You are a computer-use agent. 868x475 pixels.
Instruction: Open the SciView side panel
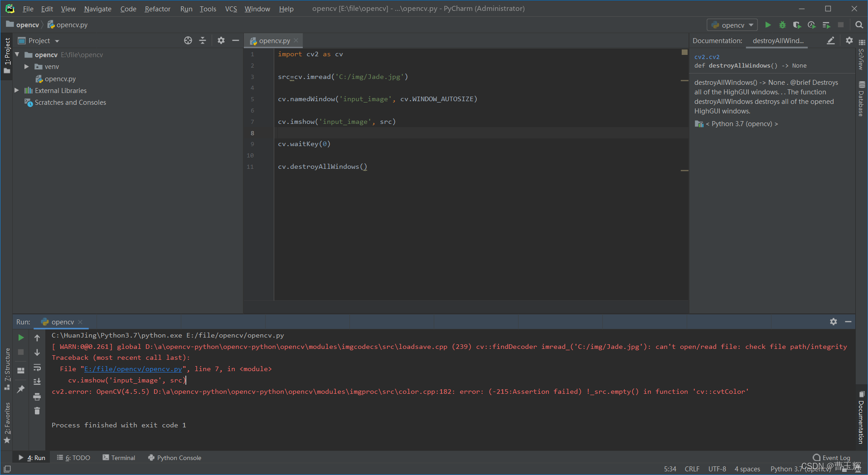862,55
